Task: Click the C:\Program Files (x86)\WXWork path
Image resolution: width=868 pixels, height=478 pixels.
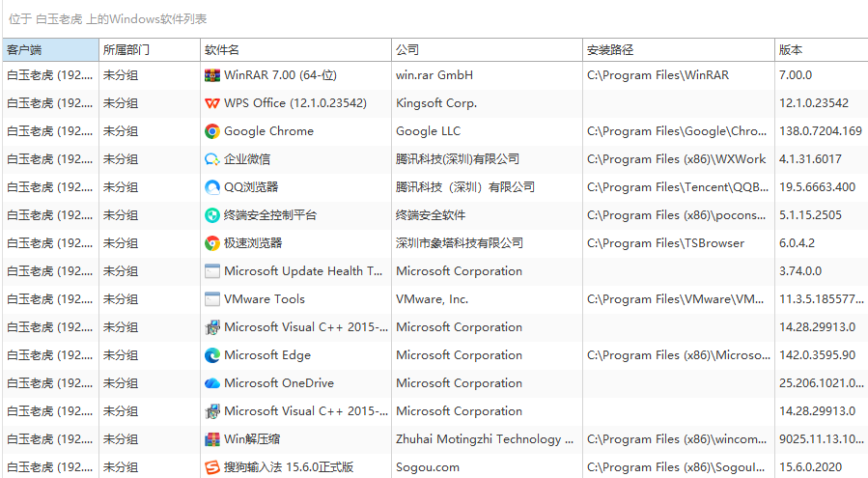Action: tap(676, 159)
